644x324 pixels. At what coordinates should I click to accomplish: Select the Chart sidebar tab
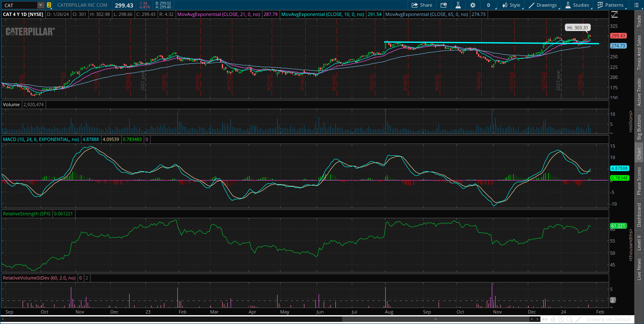tap(639, 154)
